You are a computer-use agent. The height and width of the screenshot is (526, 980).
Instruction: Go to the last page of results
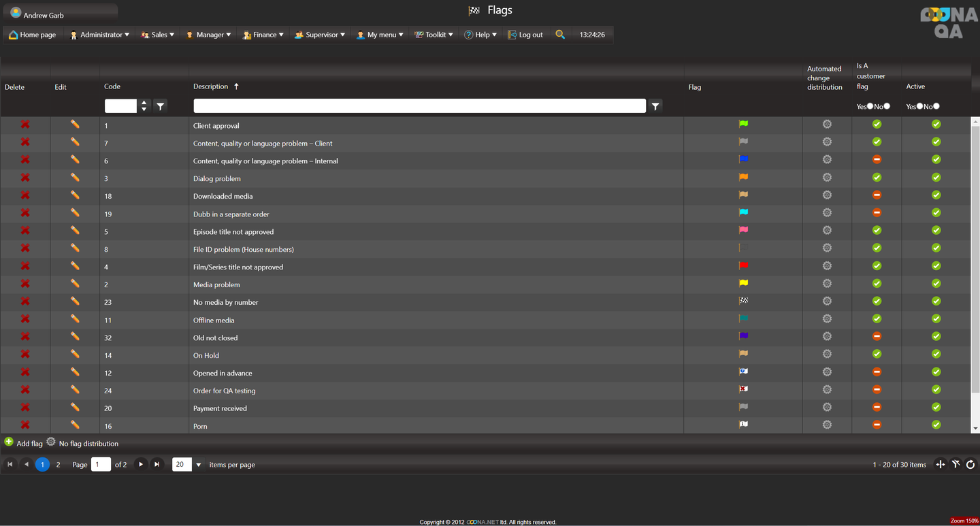157,465
